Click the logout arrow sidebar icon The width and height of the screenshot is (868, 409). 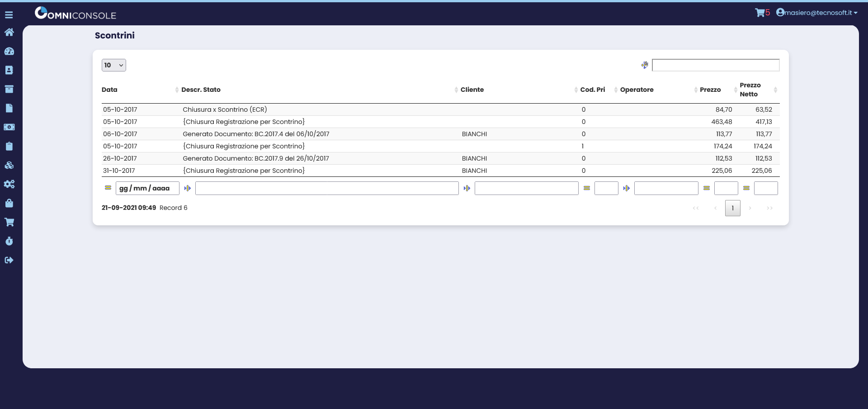click(x=9, y=260)
